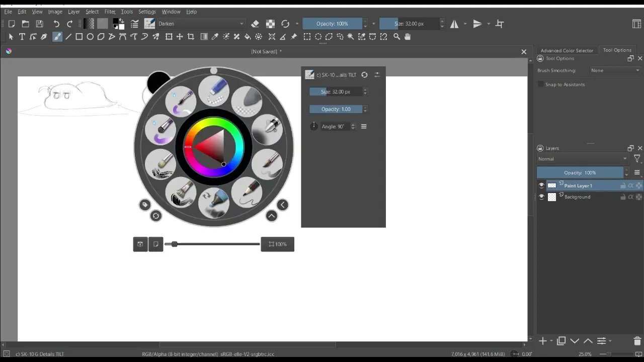Open the File menu

(8, 12)
